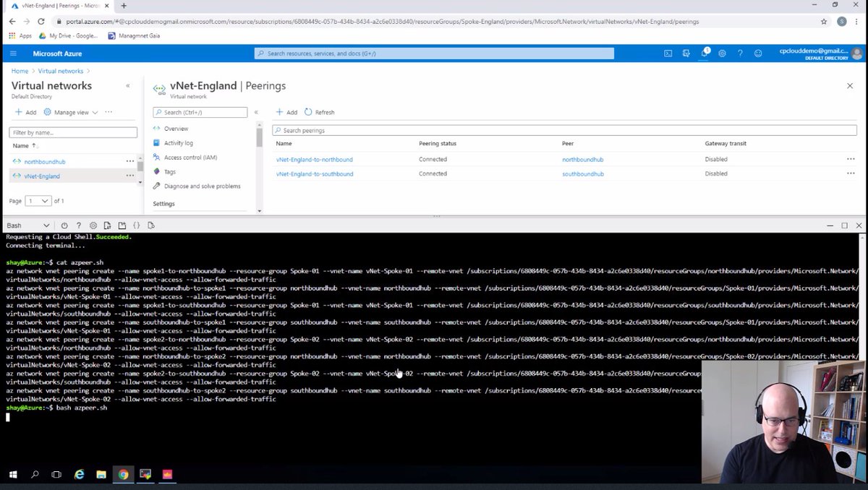Viewport: 868px width, 490px height.
Task: Go to Virtual networks breadcrumb
Action: coord(61,71)
